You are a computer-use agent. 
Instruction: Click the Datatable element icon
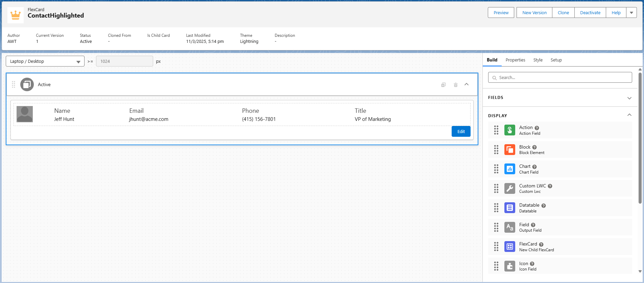pyautogui.click(x=509, y=208)
